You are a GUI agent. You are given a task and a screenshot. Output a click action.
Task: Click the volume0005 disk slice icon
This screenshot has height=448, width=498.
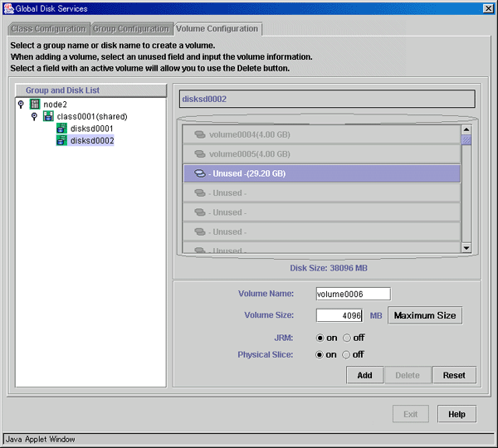click(199, 154)
